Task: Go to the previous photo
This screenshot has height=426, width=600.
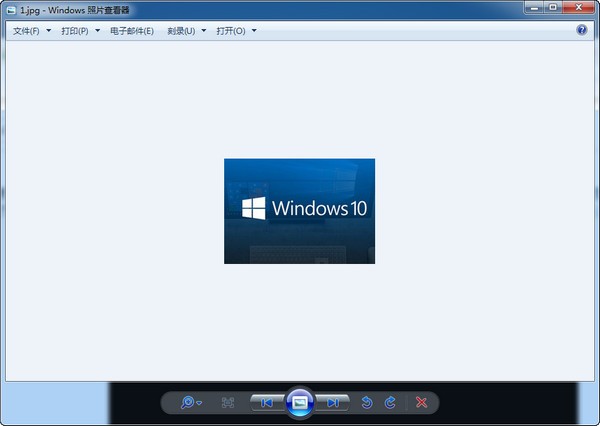Action: point(267,402)
